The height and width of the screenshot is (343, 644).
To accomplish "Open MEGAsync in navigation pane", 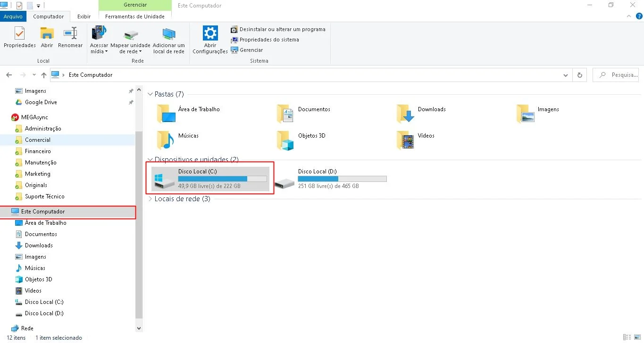I will click(34, 117).
